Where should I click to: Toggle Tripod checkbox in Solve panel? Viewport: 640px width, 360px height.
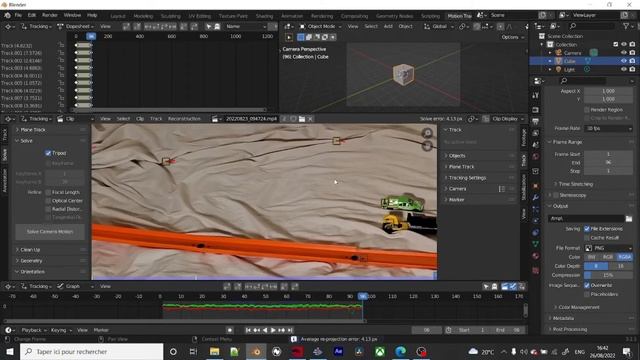tap(48, 153)
